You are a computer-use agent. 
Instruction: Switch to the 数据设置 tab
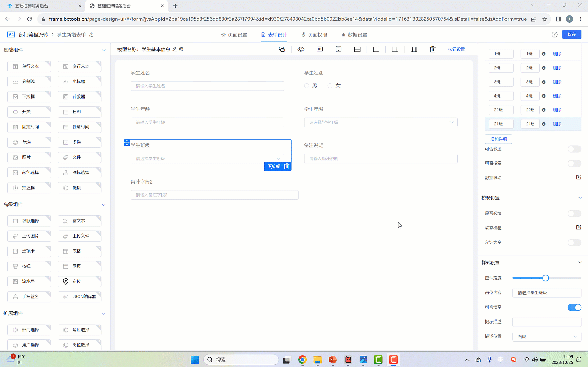click(x=354, y=35)
